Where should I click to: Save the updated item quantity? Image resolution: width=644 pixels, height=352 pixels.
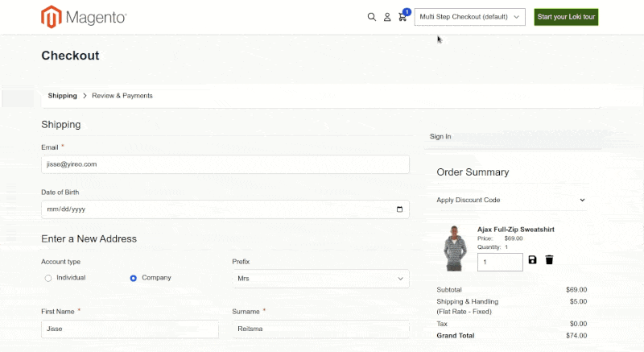pos(532,260)
